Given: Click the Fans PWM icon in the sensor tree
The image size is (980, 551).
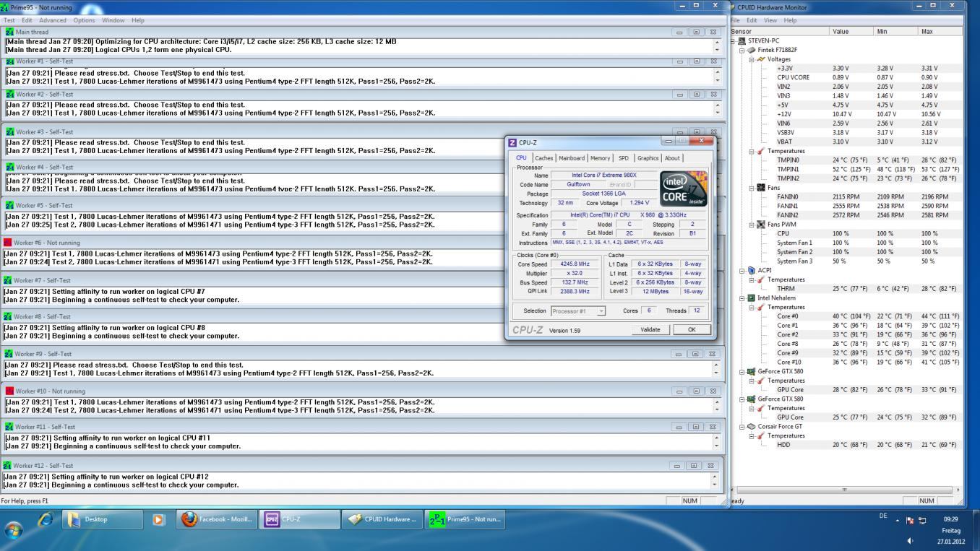Looking at the screenshot, I should coord(761,225).
